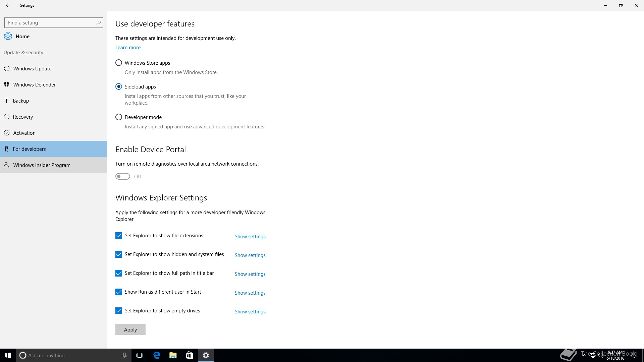Select the Sideload apps radio button

(x=119, y=86)
